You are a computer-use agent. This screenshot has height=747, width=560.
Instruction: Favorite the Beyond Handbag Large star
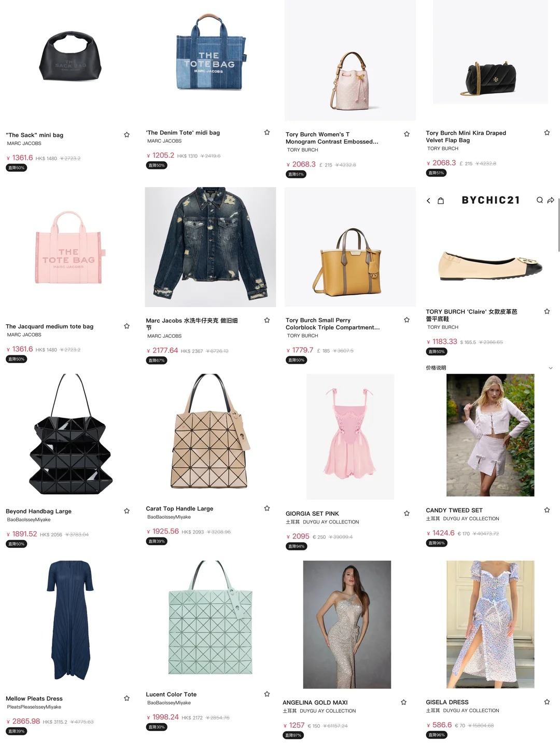(x=127, y=511)
